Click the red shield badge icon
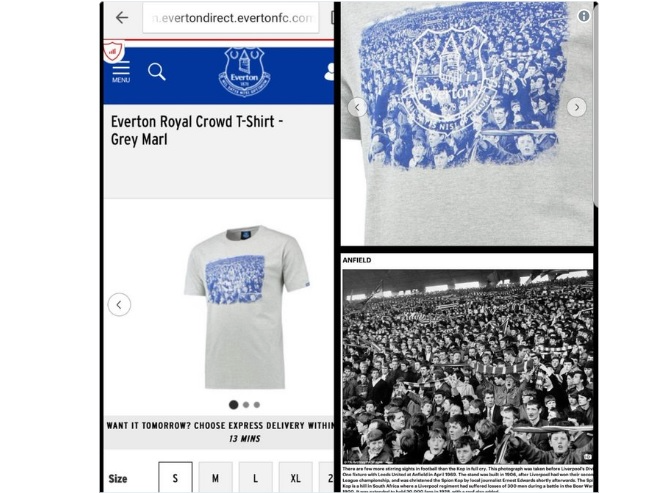The image size is (650, 493). click(114, 51)
